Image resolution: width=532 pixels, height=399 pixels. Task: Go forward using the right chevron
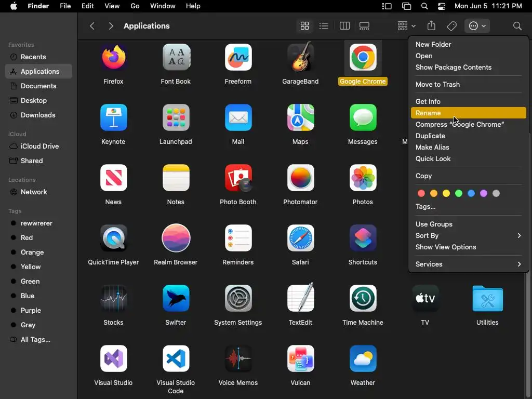pos(111,26)
